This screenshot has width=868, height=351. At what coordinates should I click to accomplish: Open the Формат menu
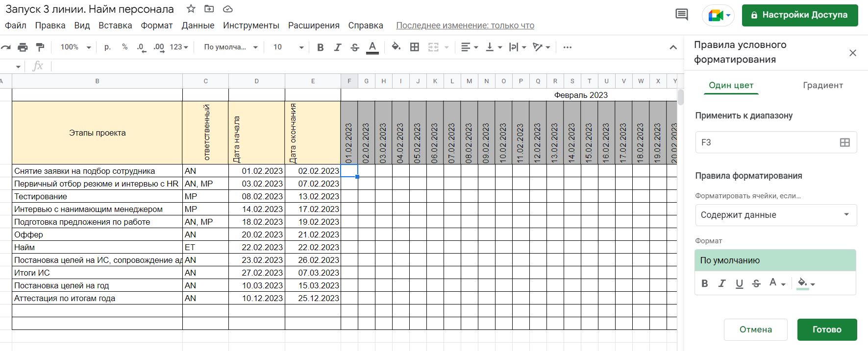tap(157, 25)
